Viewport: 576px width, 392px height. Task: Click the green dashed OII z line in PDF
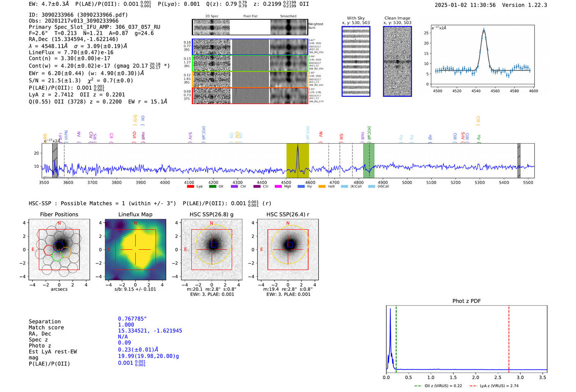[x=396, y=339]
